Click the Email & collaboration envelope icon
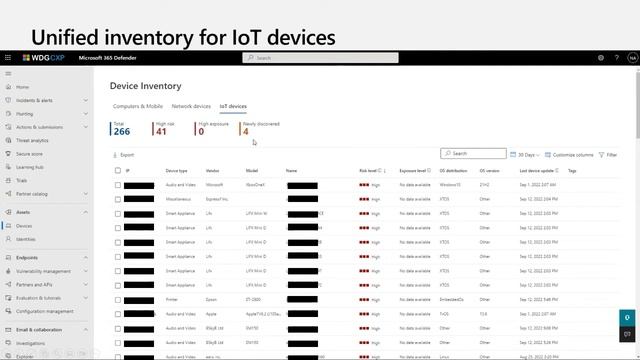The image size is (640, 360). point(8,330)
